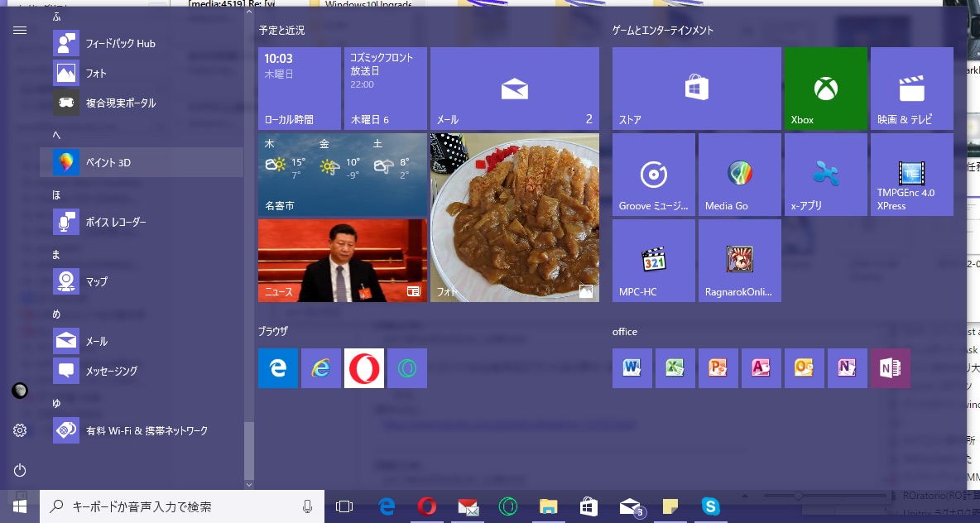980x523 pixels.
Task: Open the コズミックフロント calendar tile
Action: click(x=386, y=89)
